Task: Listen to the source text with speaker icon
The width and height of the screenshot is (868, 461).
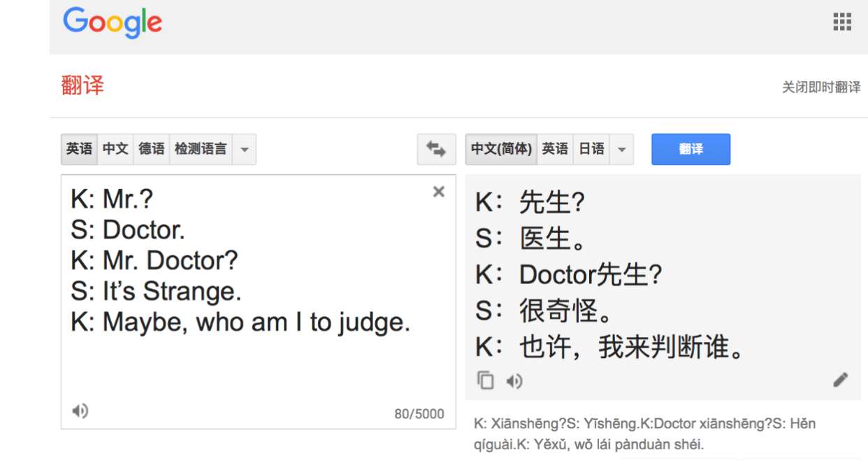Action: 78,412
